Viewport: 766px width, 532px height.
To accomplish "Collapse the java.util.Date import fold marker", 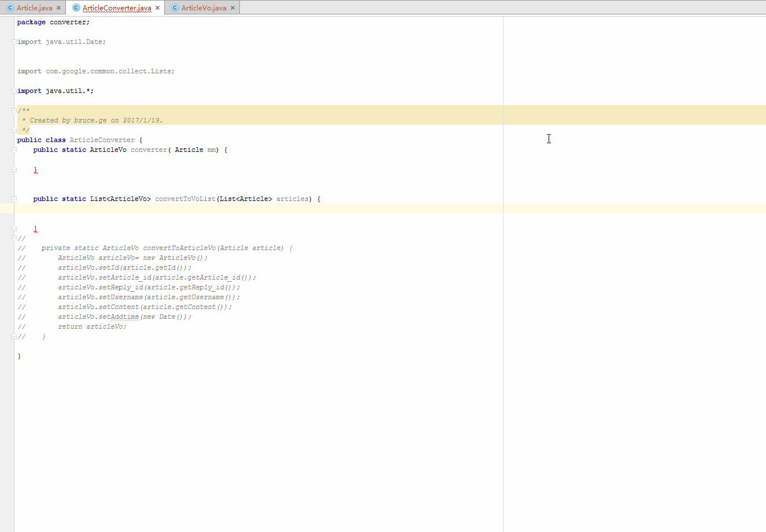I will point(13,41).
